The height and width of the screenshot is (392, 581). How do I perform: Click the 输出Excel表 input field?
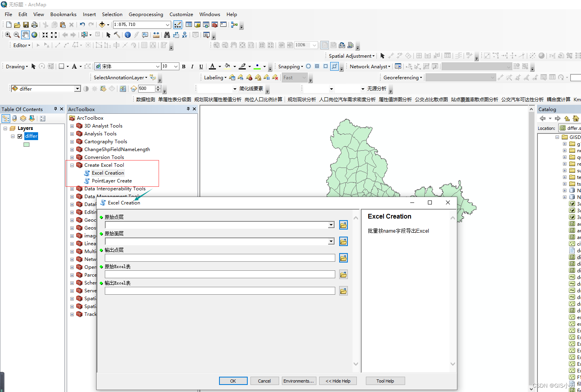click(x=219, y=290)
